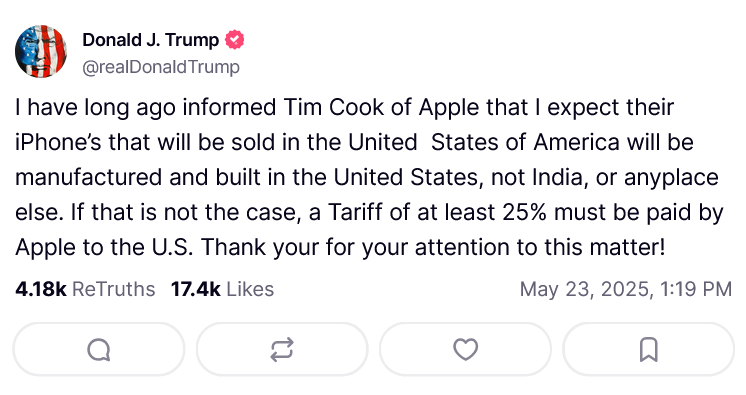Open the Donald J. Trump display name
This screenshot has height=395, width=746.
pyautogui.click(x=150, y=40)
